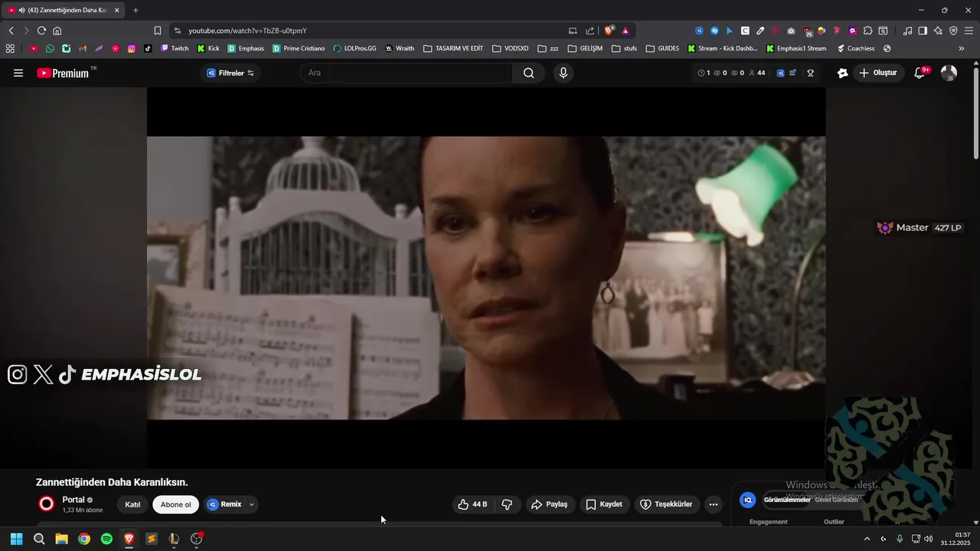Expand VODSXD bookmark folder
980x551 pixels.
coord(510,48)
